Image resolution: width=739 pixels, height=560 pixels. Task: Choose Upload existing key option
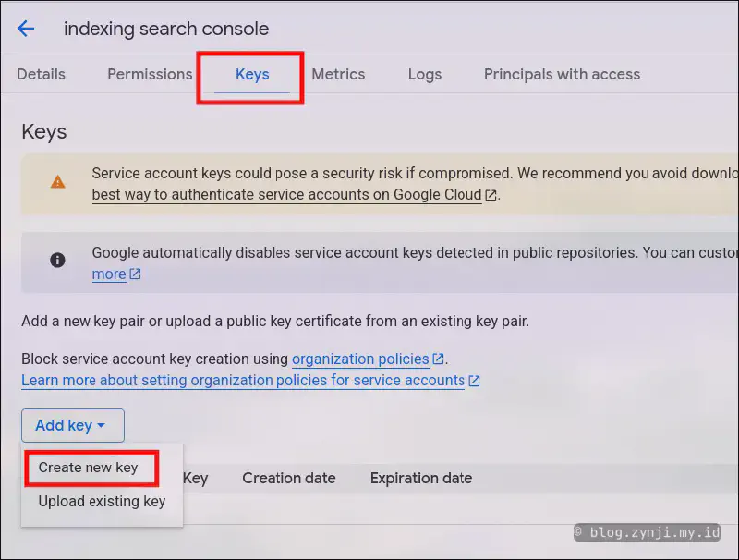click(102, 502)
